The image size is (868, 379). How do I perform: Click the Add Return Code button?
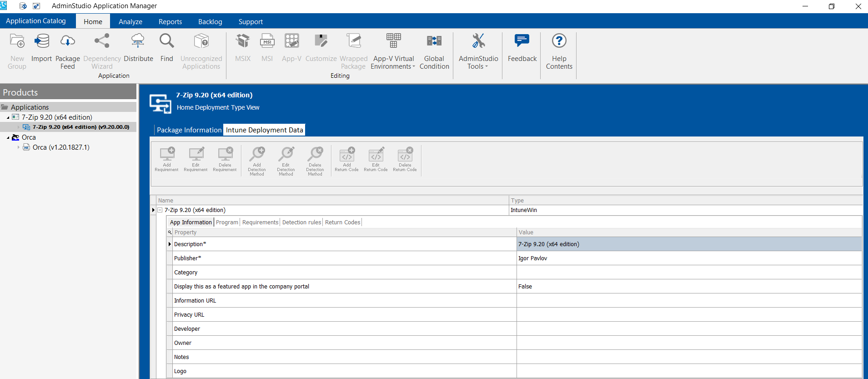click(x=346, y=159)
